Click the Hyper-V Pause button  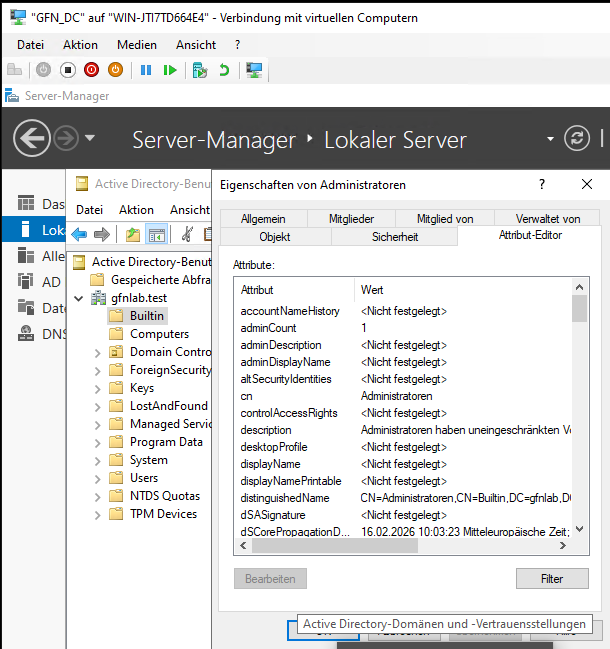click(146, 70)
